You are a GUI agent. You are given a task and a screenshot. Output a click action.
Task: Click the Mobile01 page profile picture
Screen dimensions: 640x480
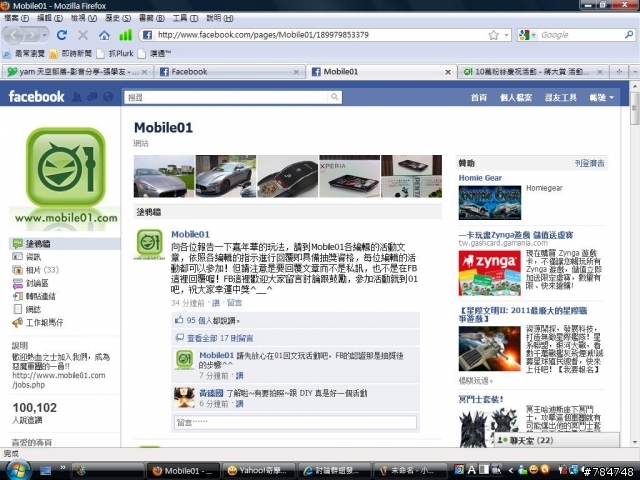pyautogui.click(x=65, y=176)
